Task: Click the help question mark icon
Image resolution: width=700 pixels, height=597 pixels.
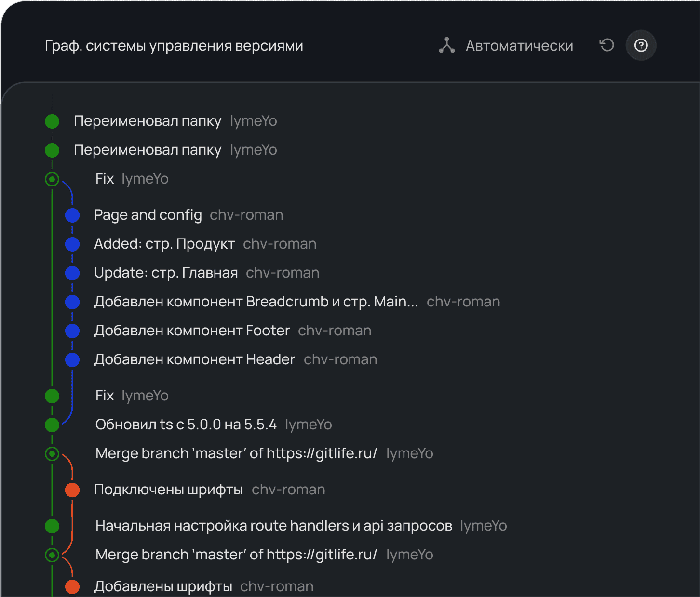Action: click(x=641, y=45)
